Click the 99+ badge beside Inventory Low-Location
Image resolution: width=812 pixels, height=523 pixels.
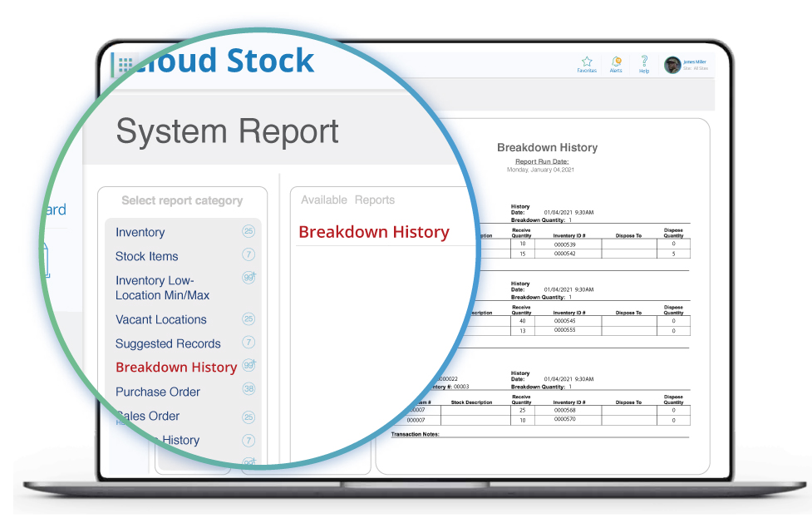pos(249,278)
